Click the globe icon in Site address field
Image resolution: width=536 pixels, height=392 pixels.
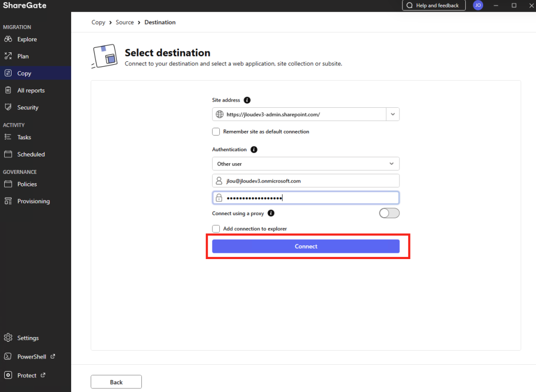point(220,115)
